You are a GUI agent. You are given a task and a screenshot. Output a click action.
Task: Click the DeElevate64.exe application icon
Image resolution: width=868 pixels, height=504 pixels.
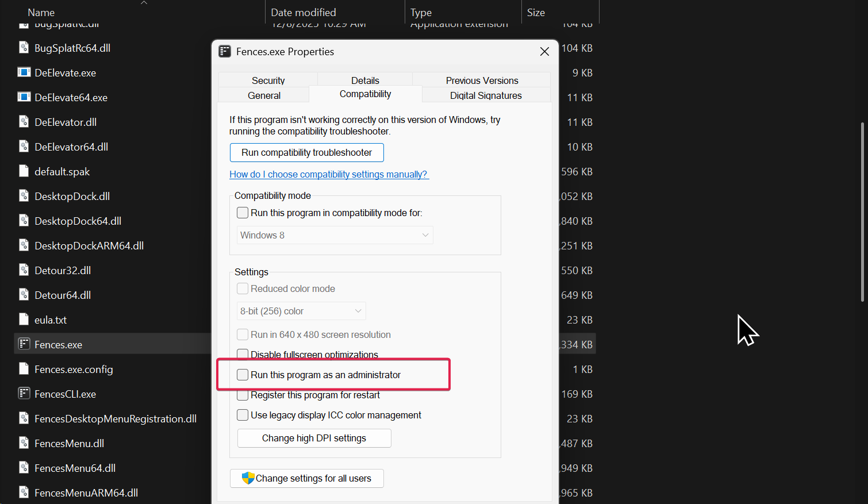tap(24, 97)
